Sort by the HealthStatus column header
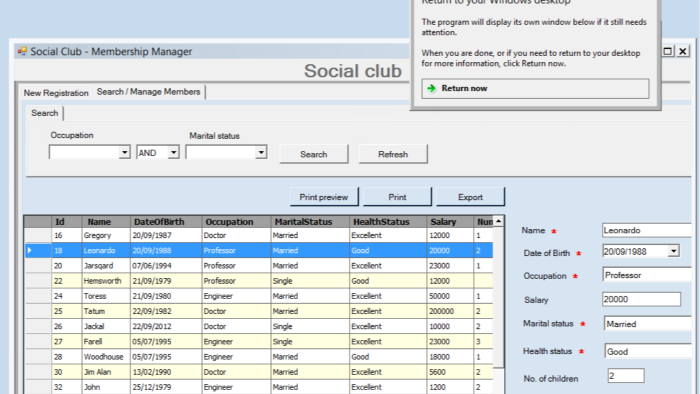 click(x=388, y=222)
